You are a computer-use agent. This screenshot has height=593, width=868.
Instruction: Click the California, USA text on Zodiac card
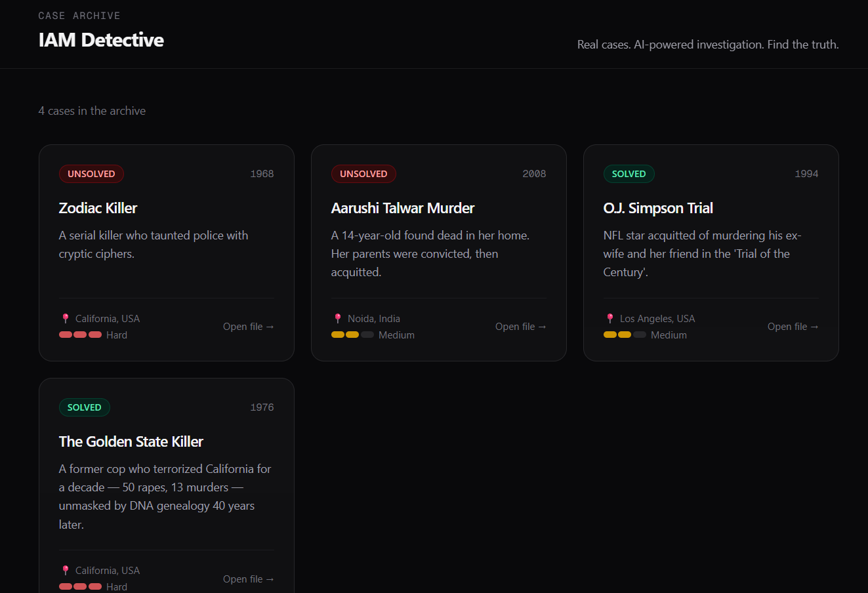click(x=108, y=318)
